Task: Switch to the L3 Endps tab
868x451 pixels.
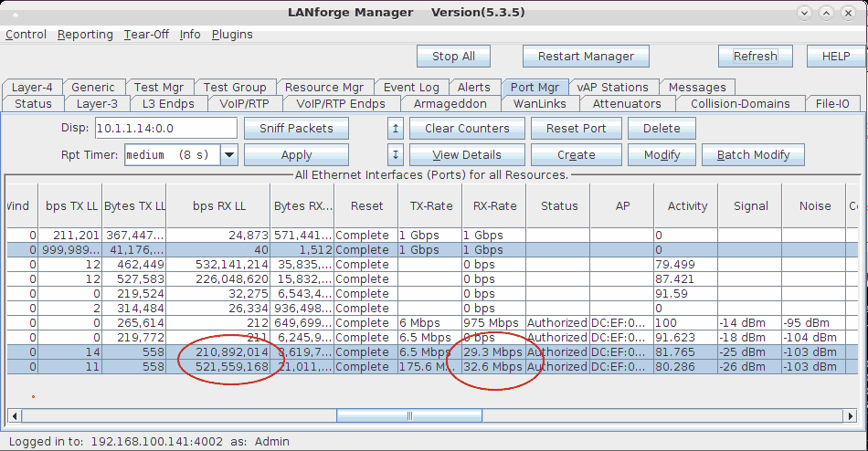Action: coord(168,104)
